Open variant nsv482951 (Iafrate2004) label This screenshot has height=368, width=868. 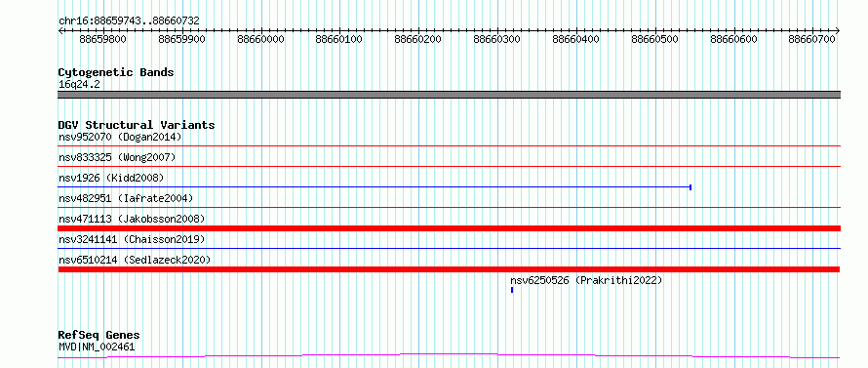pos(126,198)
